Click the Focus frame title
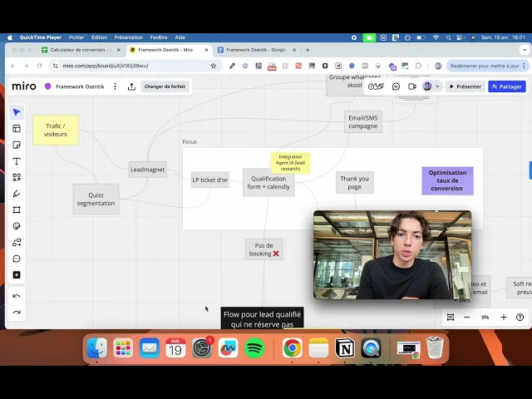This screenshot has width=532, height=399. coord(190,142)
